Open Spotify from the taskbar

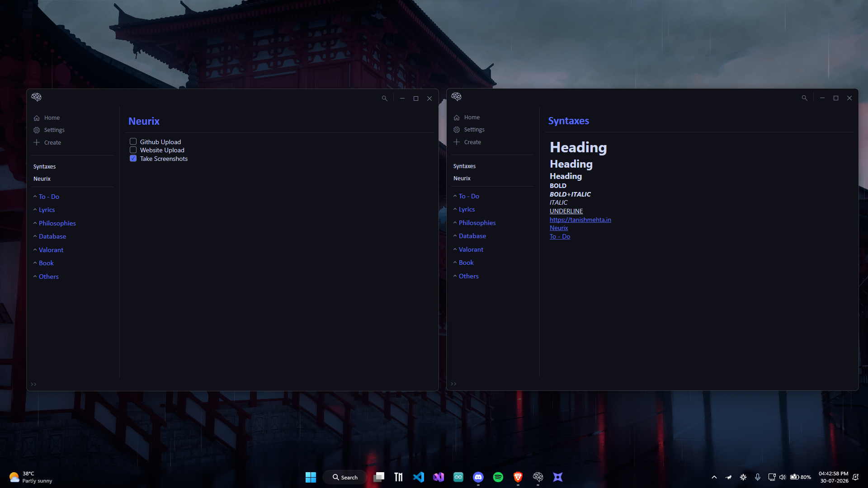click(x=498, y=477)
